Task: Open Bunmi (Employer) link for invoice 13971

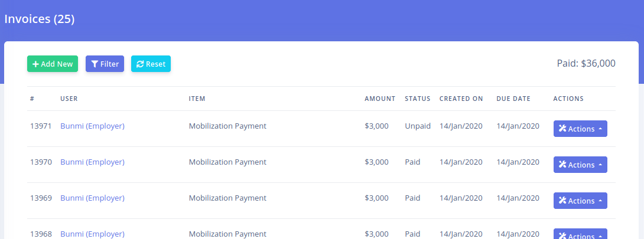Action: tap(92, 126)
